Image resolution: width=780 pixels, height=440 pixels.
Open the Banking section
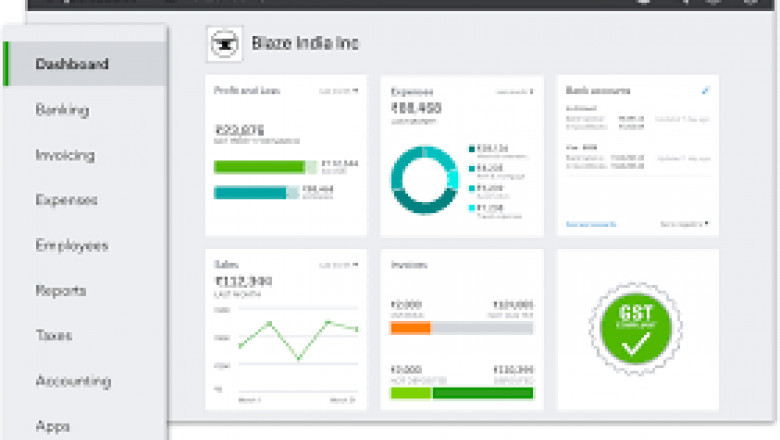62,110
